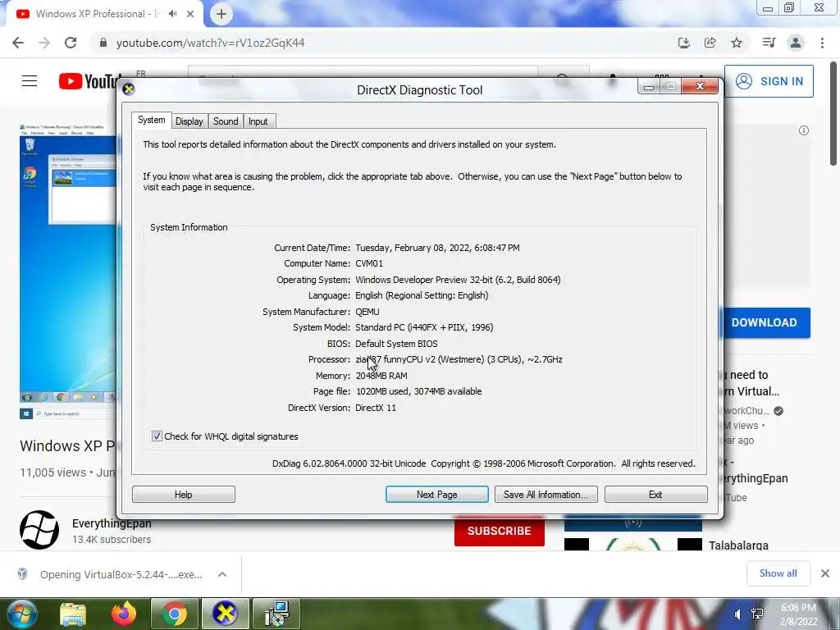
Task: Click Save All Information button
Action: [546, 495]
